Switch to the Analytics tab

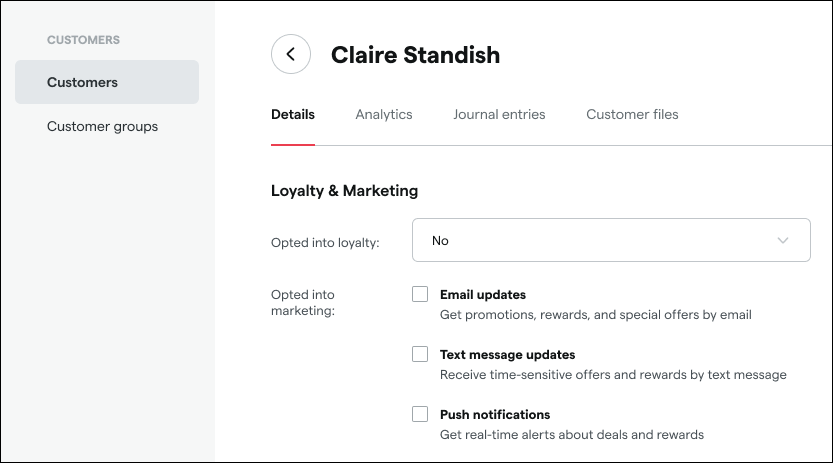click(x=384, y=115)
